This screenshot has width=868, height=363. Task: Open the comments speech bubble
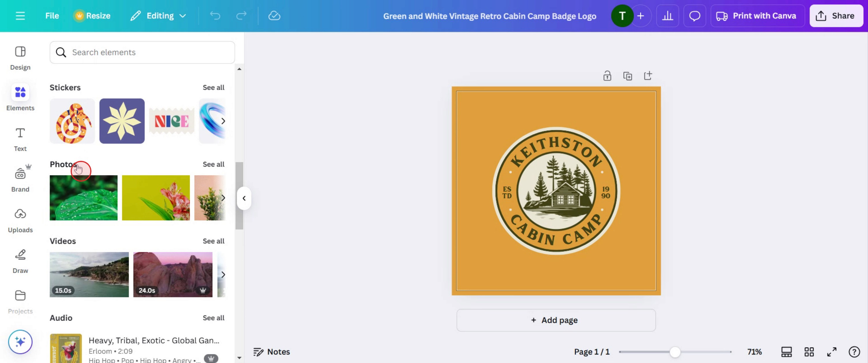695,16
